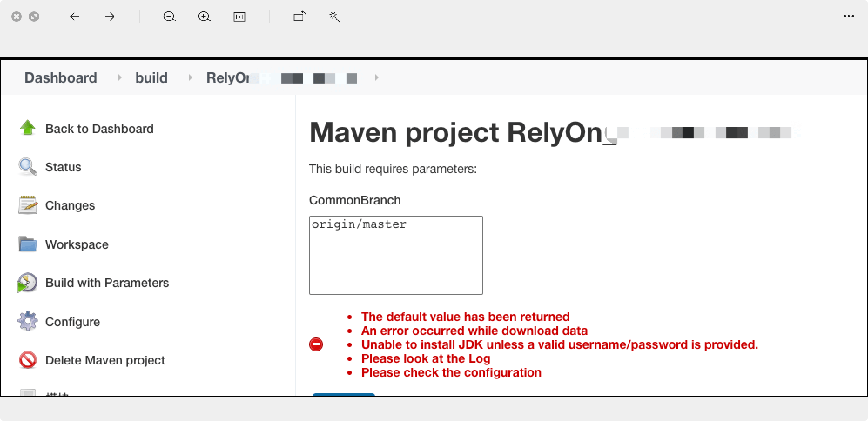Click the viewer forward arrow
The image size is (868, 421).
tap(110, 17)
